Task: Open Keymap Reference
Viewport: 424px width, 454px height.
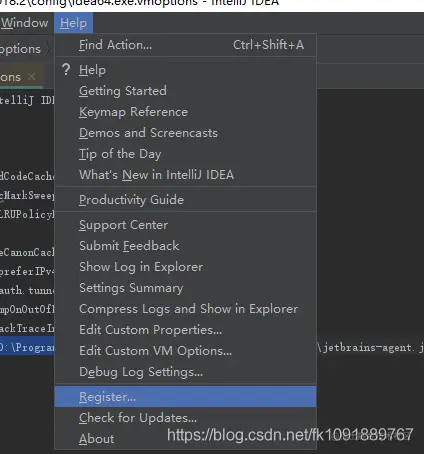Action: pos(185,112)
